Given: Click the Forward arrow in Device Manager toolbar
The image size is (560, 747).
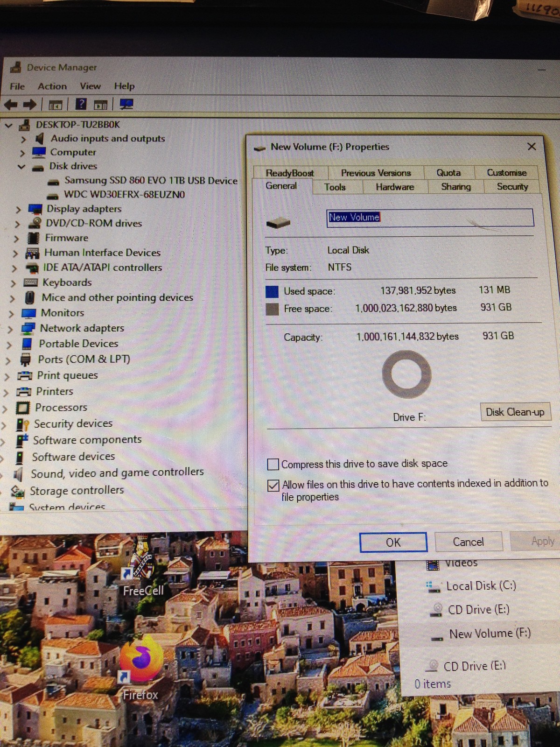Looking at the screenshot, I should click(29, 105).
